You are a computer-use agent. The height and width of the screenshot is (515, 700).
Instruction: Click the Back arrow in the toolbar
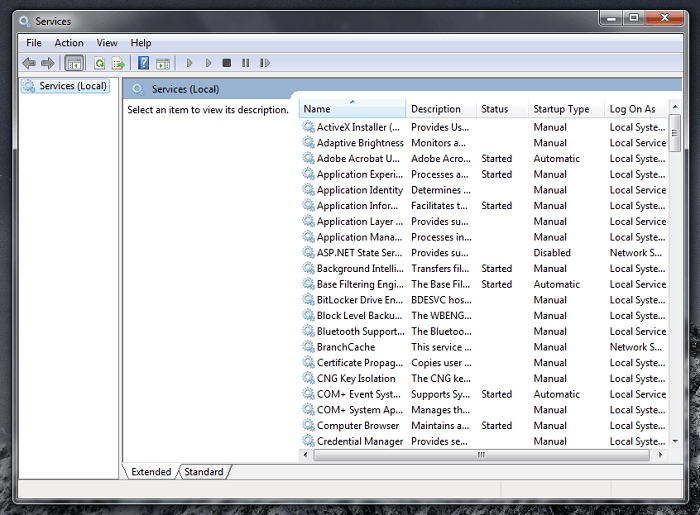click(29, 63)
